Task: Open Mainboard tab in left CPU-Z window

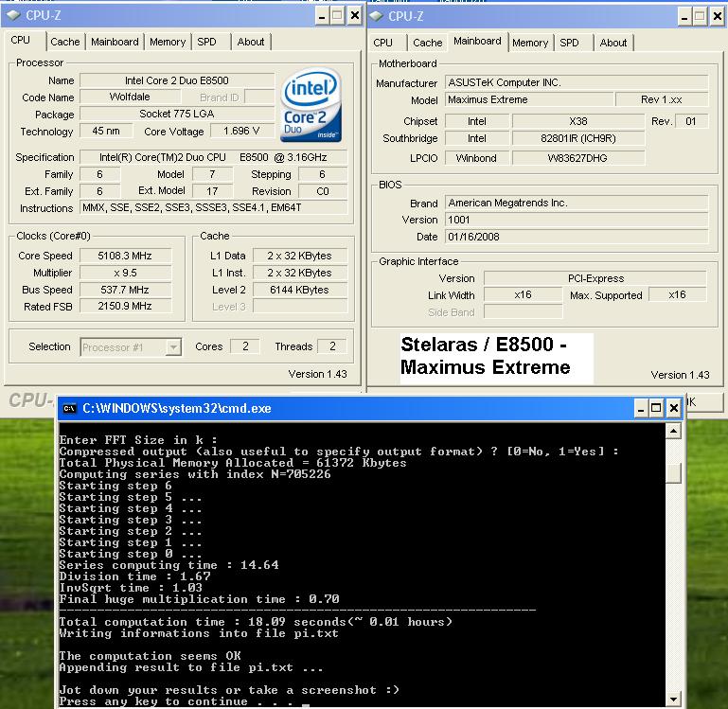Action: point(115,42)
